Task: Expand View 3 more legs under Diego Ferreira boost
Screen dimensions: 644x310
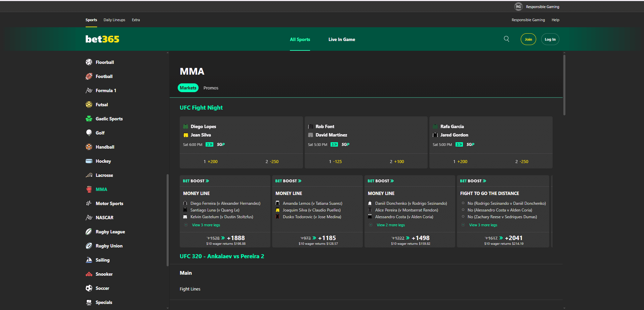Action: click(206, 225)
